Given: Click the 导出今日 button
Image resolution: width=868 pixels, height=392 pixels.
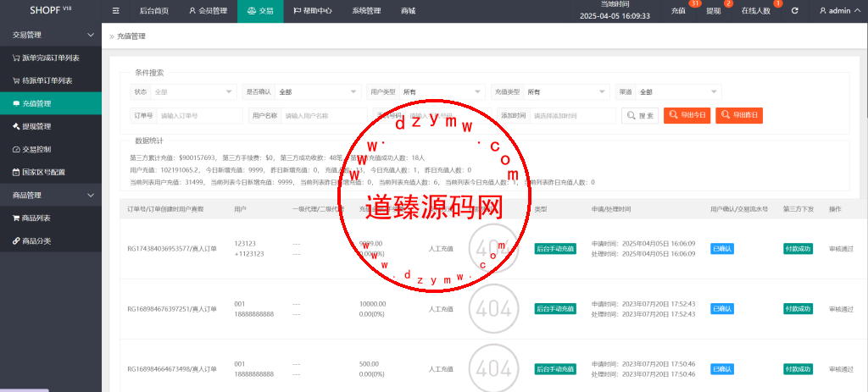Looking at the screenshot, I should [687, 115].
